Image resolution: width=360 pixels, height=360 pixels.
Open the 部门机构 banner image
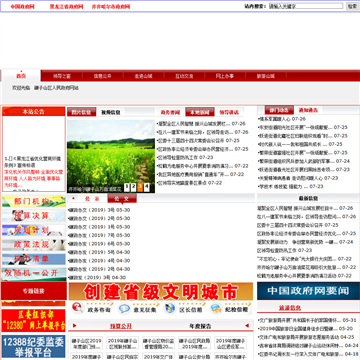pyautogui.click(x=34, y=201)
